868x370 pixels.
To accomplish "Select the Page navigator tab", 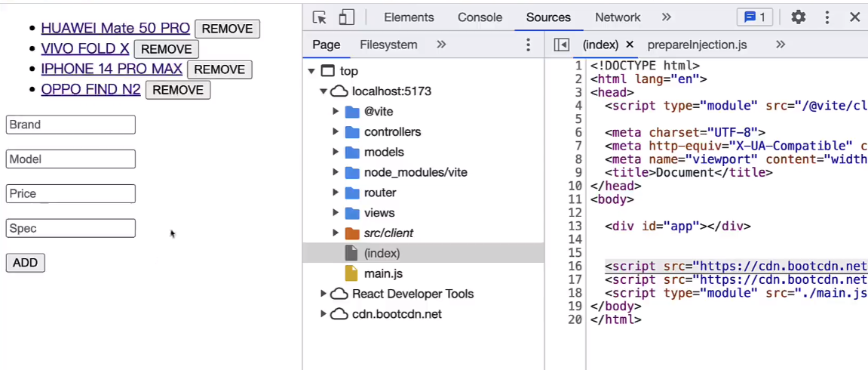I will tap(326, 45).
